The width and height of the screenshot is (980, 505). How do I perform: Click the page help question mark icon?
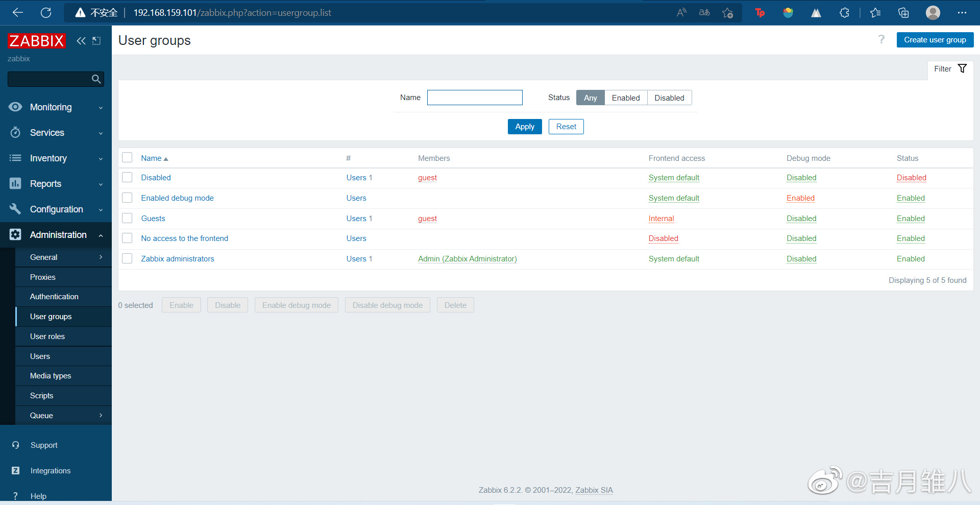881,40
